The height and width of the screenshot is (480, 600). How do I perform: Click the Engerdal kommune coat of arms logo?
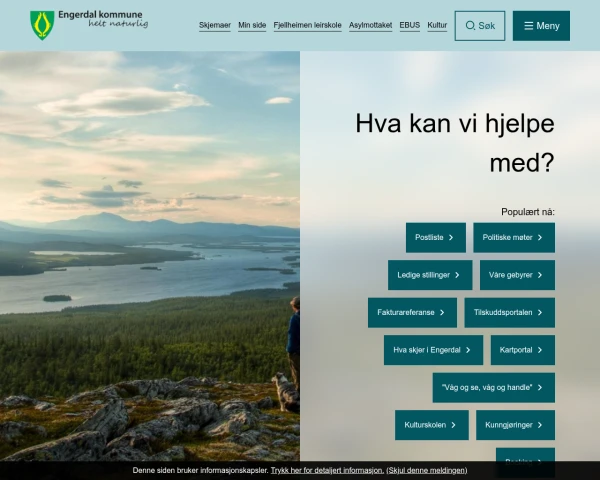point(42,25)
